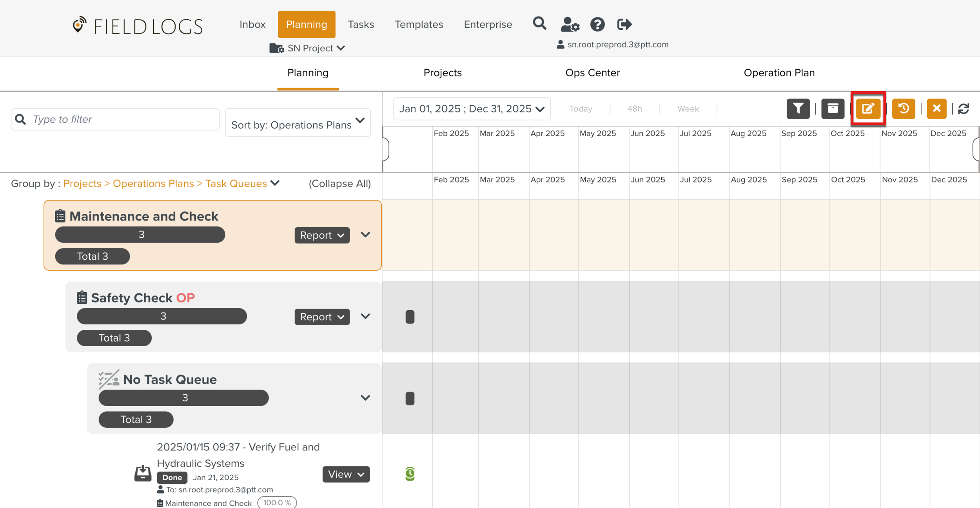Open Report dropdown for Safety Check
Viewport: 980px width, 508px height.
322,316
